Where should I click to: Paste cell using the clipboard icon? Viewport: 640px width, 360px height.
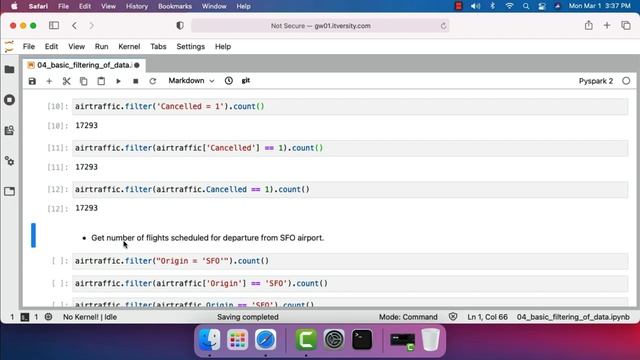pos(101,81)
